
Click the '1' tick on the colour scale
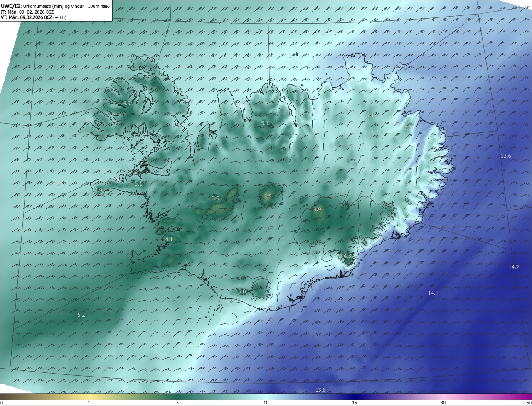89,403
